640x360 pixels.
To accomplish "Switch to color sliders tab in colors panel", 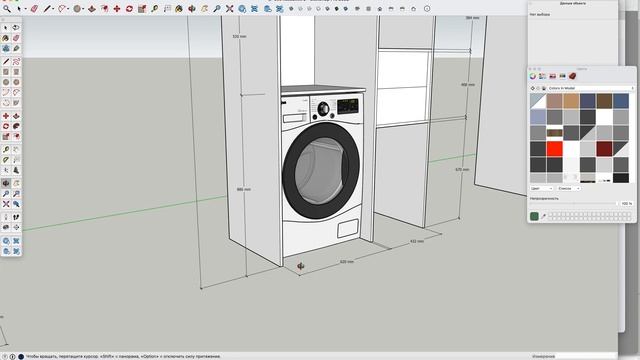I will (542, 76).
